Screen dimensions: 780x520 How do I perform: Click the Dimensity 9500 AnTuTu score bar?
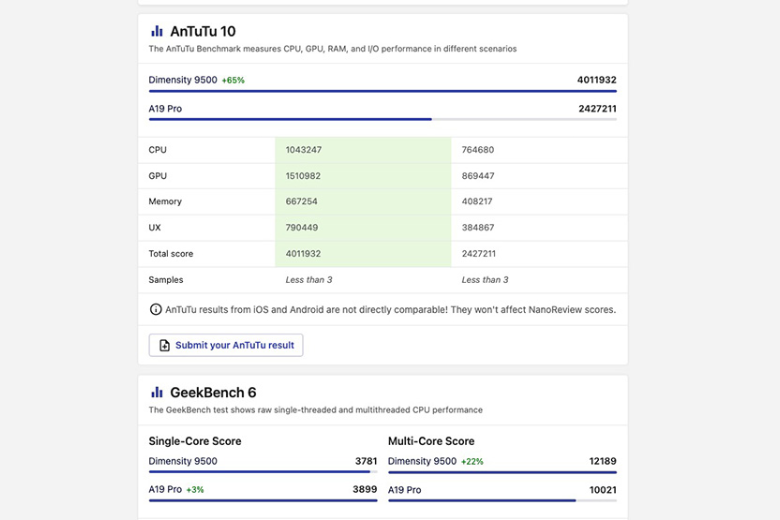pyautogui.click(x=383, y=91)
